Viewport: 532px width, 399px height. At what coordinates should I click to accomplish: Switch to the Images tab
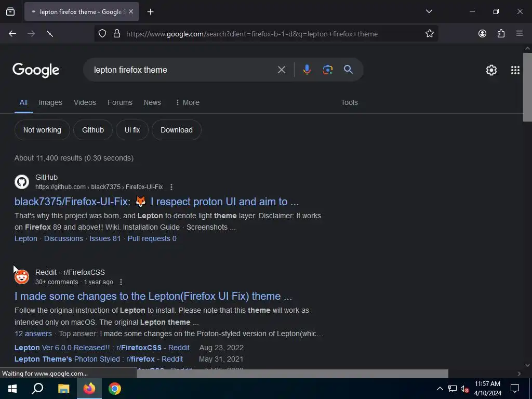tap(50, 102)
